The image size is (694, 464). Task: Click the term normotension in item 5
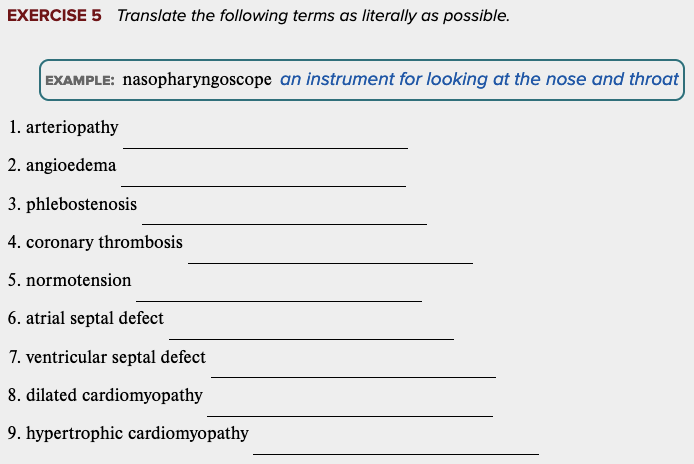click(x=78, y=281)
